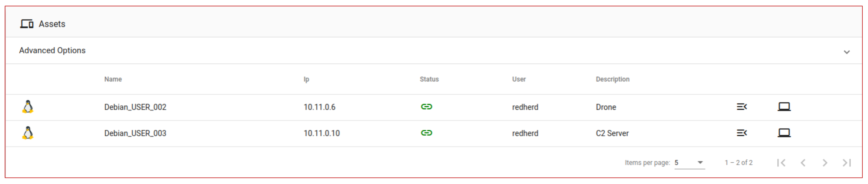Click the Assets devices icon in header
The width and height of the screenshot is (868, 184).
coord(26,24)
